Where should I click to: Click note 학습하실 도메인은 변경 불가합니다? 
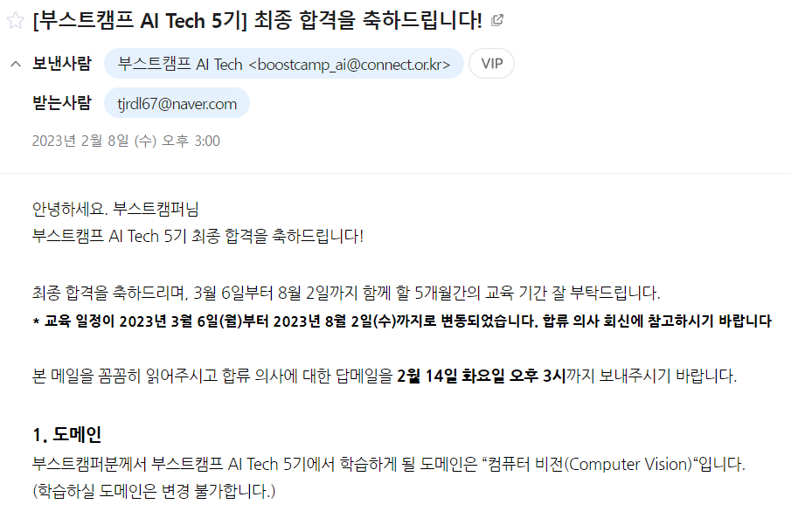coord(154,491)
